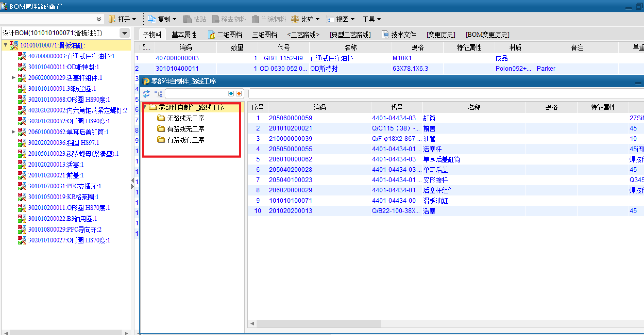Select the 无路线无工序 folder
644x335 pixels.
(185, 118)
